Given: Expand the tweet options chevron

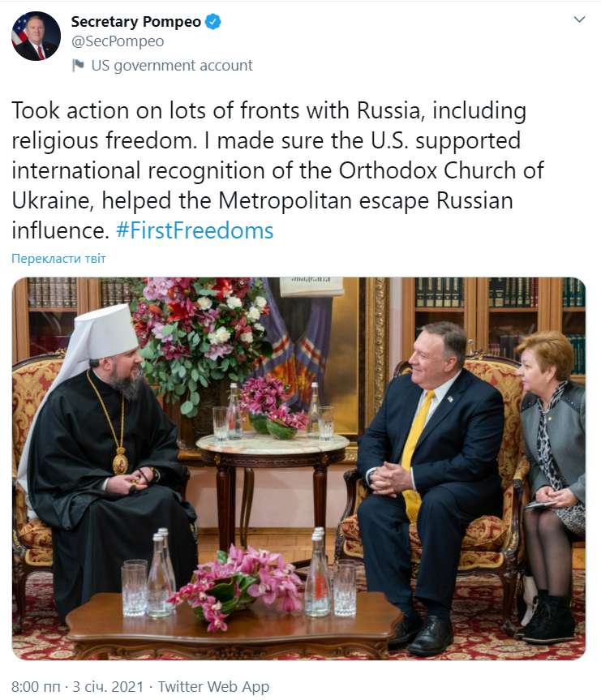Looking at the screenshot, I should click(x=579, y=19).
